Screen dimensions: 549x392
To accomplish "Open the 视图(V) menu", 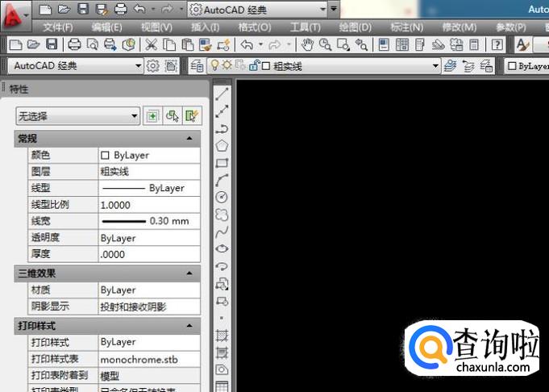I will click(x=157, y=27).
